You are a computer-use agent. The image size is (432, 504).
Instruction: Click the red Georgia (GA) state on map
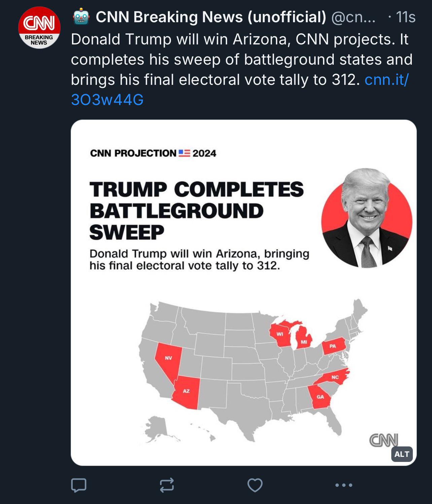[320, 397]
